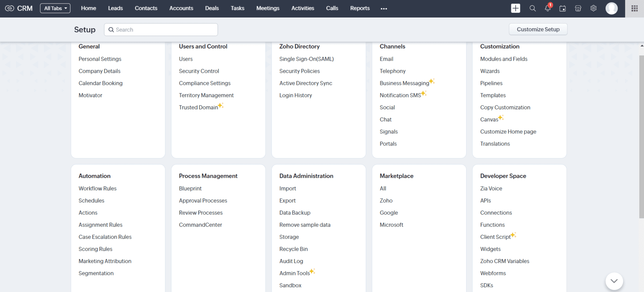This screenshot has width=644, height=292.
Task: Open Personal Settings
Action: coord(100,59)
